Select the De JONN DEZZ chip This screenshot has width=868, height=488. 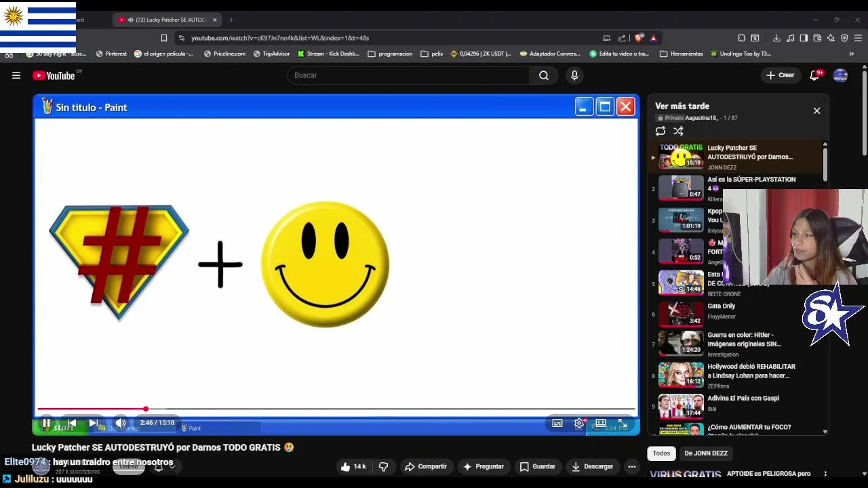point(706,453)
